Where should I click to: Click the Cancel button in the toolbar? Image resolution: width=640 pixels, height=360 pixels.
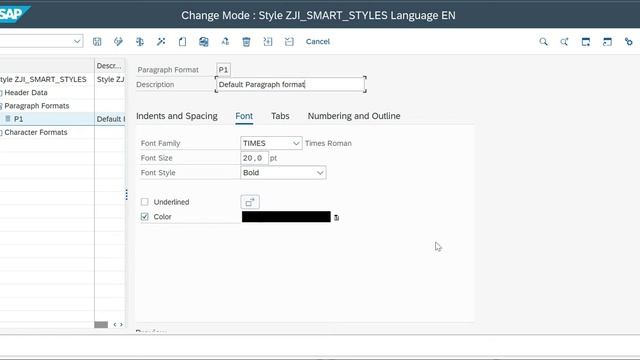click(x=318, y=42)
